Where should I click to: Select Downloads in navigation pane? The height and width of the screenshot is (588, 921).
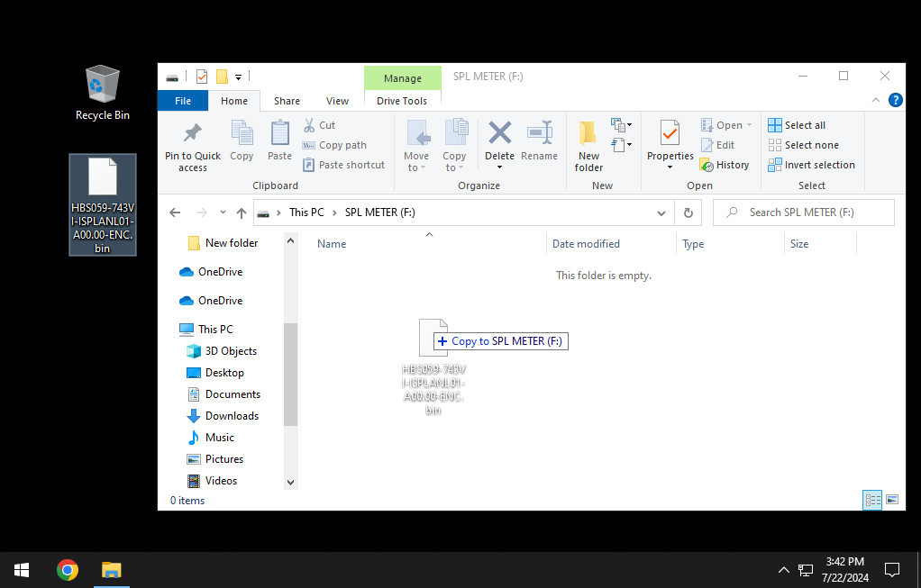pyautogui.click(x=232, y=416)
